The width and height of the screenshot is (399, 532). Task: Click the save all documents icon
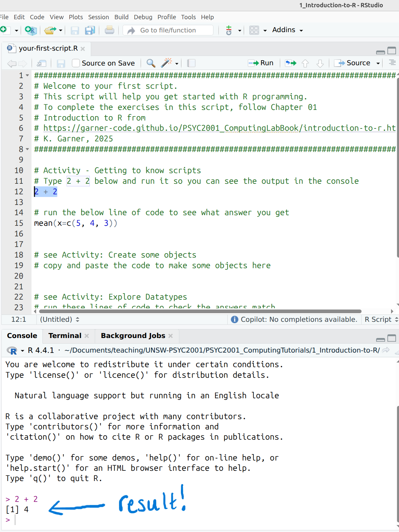[90, 30]
